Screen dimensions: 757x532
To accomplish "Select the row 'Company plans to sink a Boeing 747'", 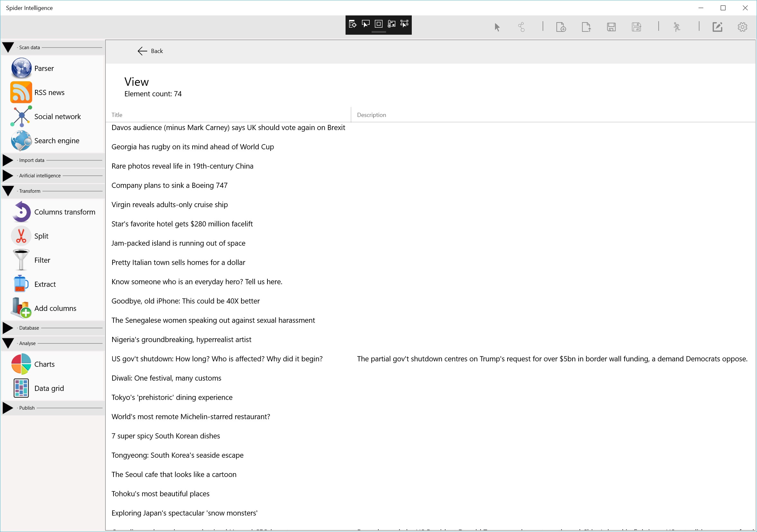I will click(169, 185).
